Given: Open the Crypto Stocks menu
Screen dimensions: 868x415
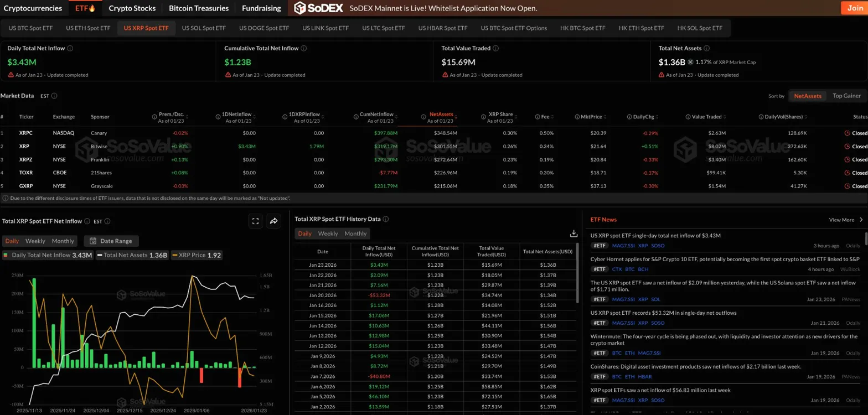Looking at the screenshot, I should pos(132,8).
